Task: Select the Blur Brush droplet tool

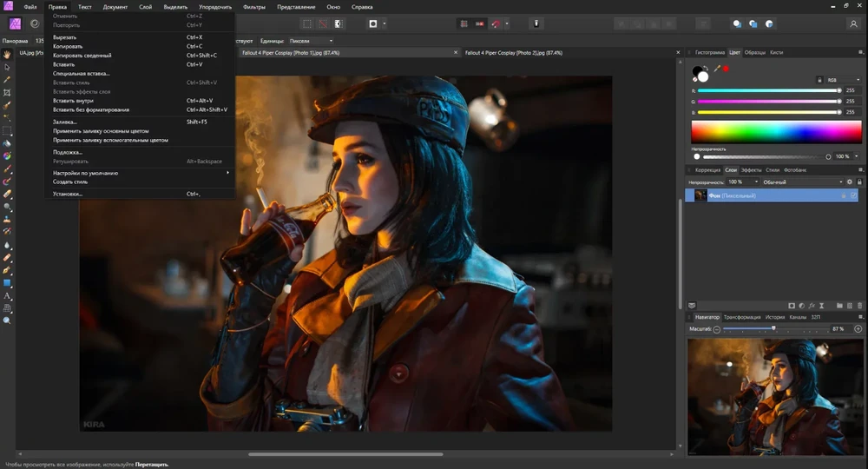Action: [x=7, y=245]
